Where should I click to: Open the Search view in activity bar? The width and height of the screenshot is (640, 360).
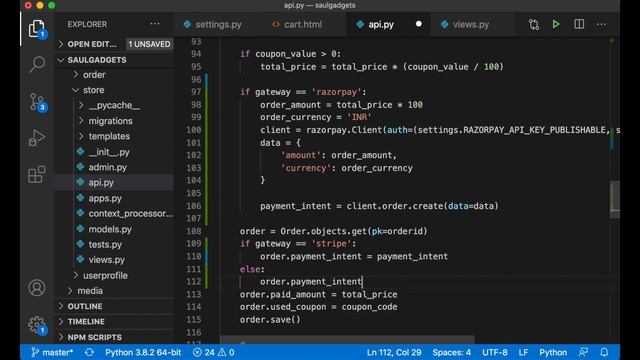click(37, 64)
